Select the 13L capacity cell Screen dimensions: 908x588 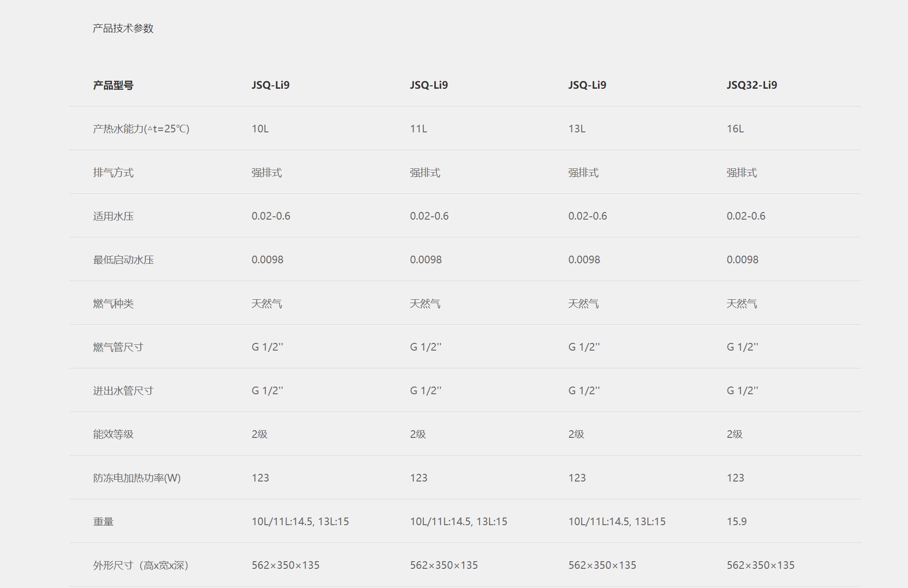[x=577, y=129]
